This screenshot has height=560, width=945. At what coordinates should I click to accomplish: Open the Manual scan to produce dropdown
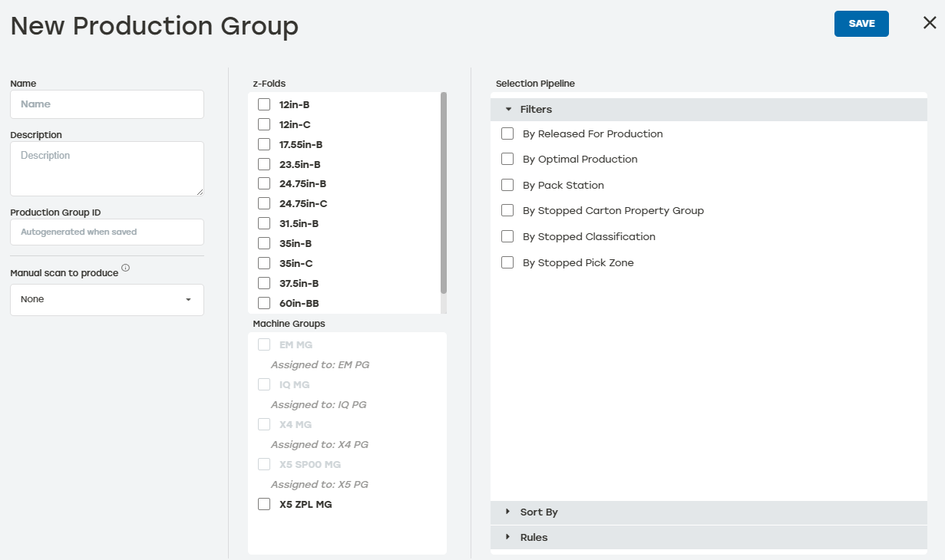coord(107,299)
